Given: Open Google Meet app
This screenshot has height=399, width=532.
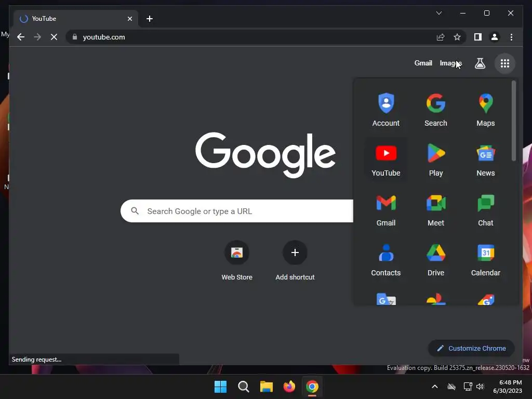Looking at the screenshot, I should point(436,209).
